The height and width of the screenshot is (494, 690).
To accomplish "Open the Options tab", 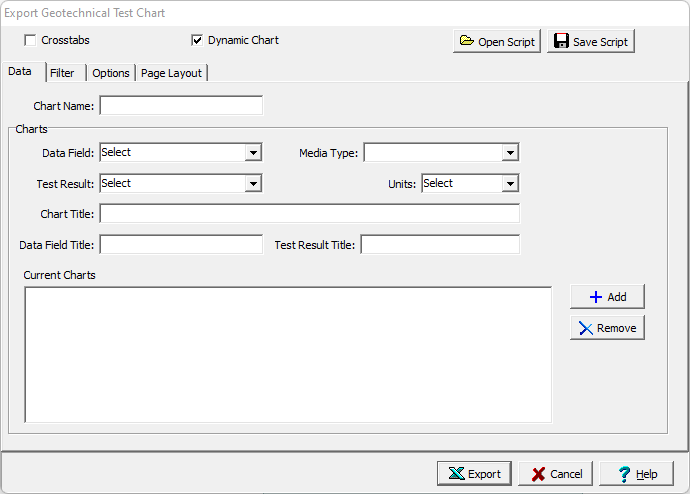I will [111, 73].
